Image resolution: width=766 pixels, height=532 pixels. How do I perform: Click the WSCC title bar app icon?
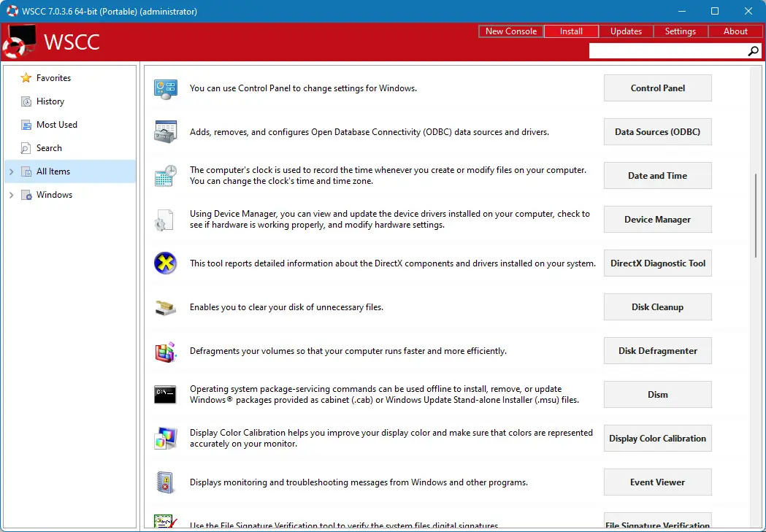12,11
